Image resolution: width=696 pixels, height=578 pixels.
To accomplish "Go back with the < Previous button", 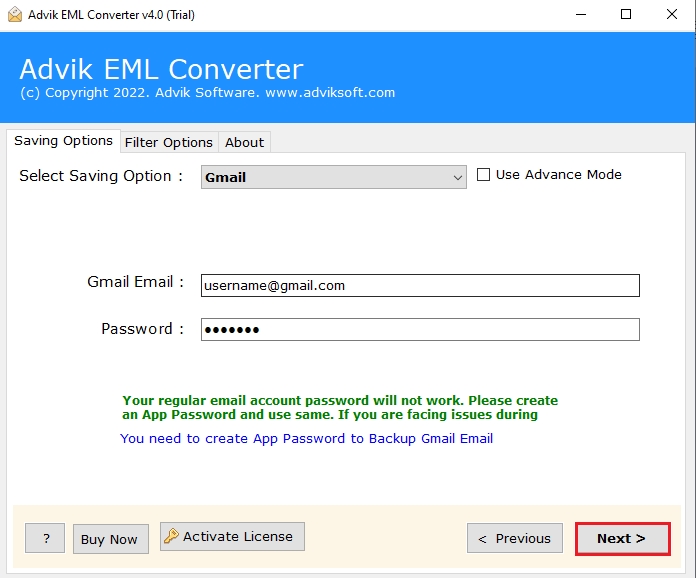I will (x=514, y=538).
